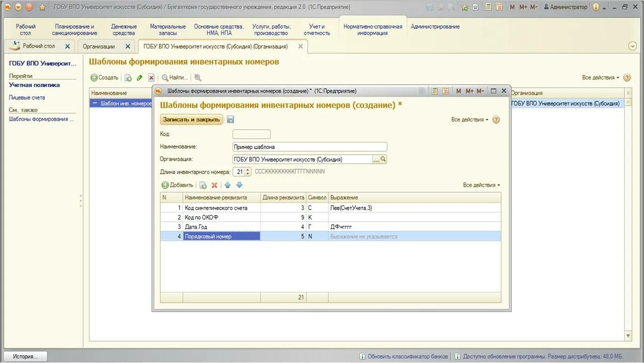Open the Денежные средства section
Screen dimensions: 644x363
124,30
